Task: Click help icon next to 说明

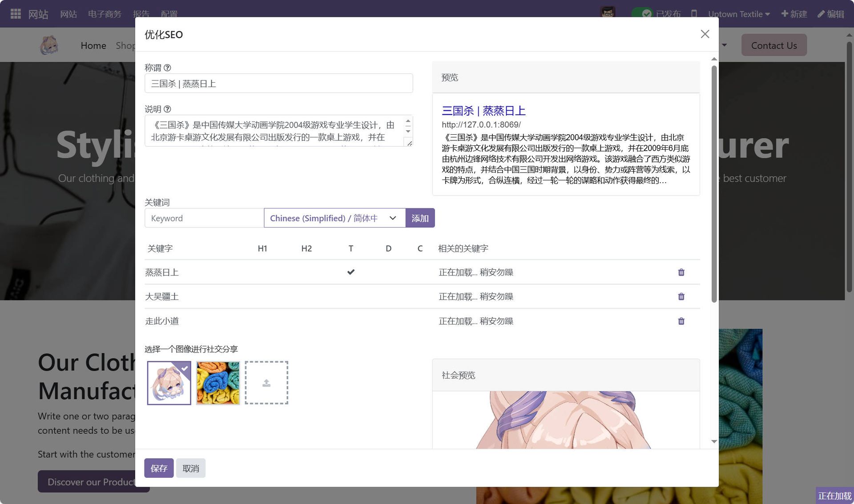Action: pyautogui.click(x=167, y=109)
